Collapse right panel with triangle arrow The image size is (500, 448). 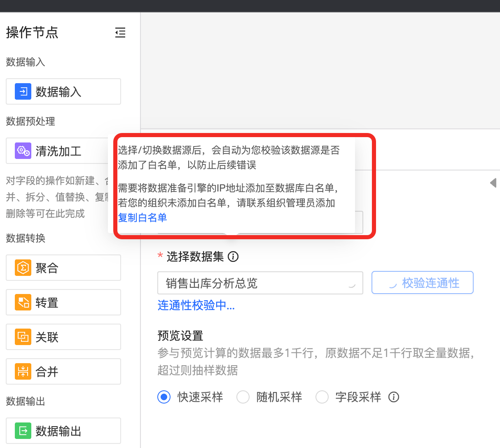tap(493, 183)
